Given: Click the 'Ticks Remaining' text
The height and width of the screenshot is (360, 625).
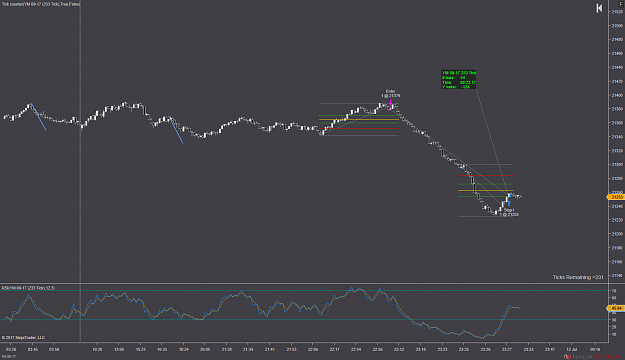Looking at the screenshot, I should click(x=578, y=277).
